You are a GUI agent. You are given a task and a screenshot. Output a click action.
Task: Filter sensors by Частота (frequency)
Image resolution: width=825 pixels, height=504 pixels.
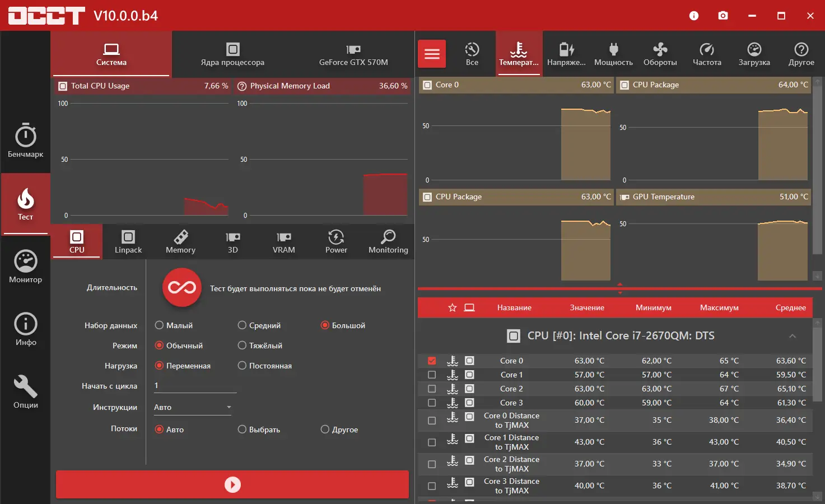click(x=707, y=54)
